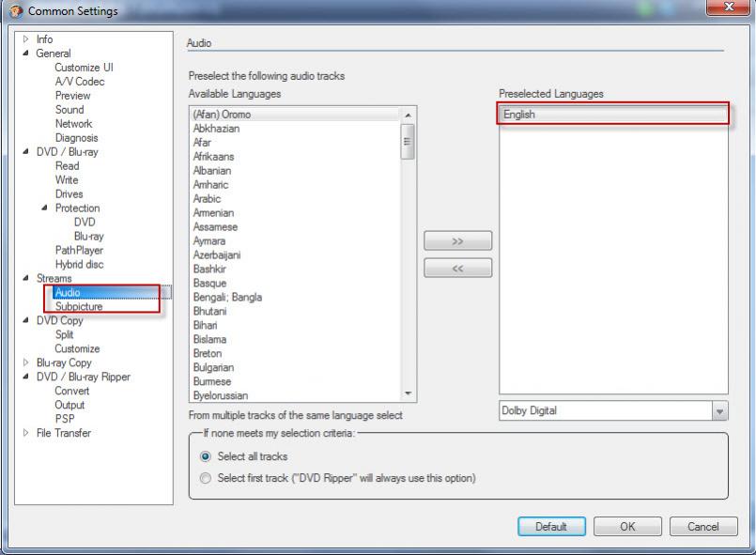
Task: Select 'Afrikaans' in Available Languages
Action: pos(296,156)
